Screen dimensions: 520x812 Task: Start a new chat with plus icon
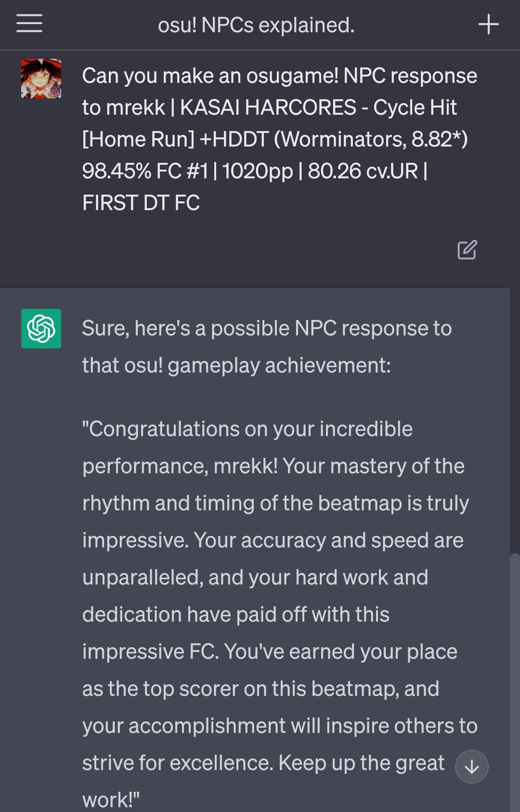point(488,24)
